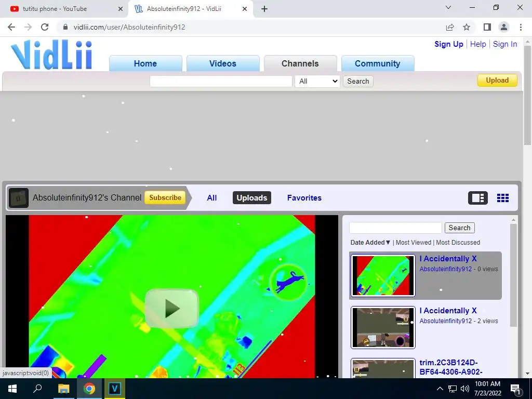Show All channel content

pos(212,198)
